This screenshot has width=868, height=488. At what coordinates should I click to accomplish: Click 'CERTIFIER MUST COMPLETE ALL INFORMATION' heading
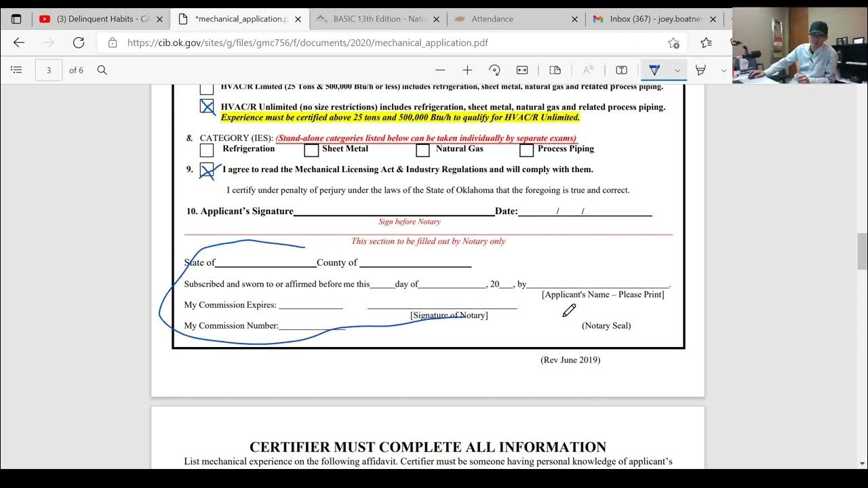pyautogui.click(x=428, y=447)
